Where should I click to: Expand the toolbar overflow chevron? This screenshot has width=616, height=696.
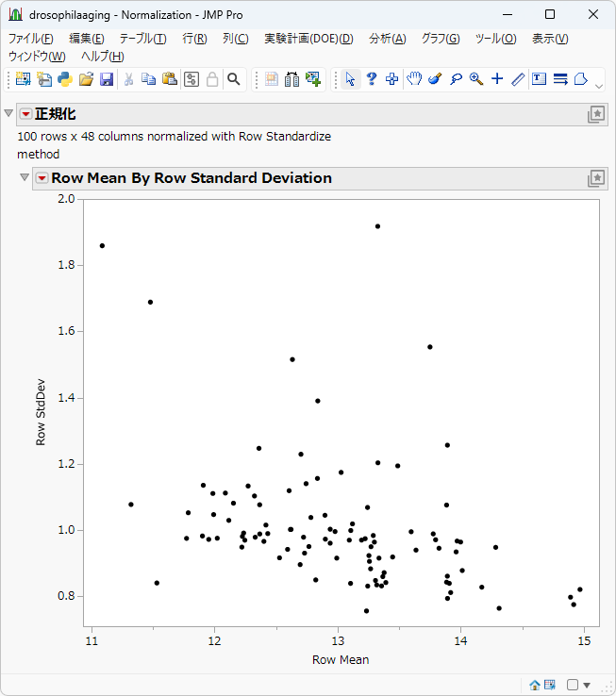599,87
